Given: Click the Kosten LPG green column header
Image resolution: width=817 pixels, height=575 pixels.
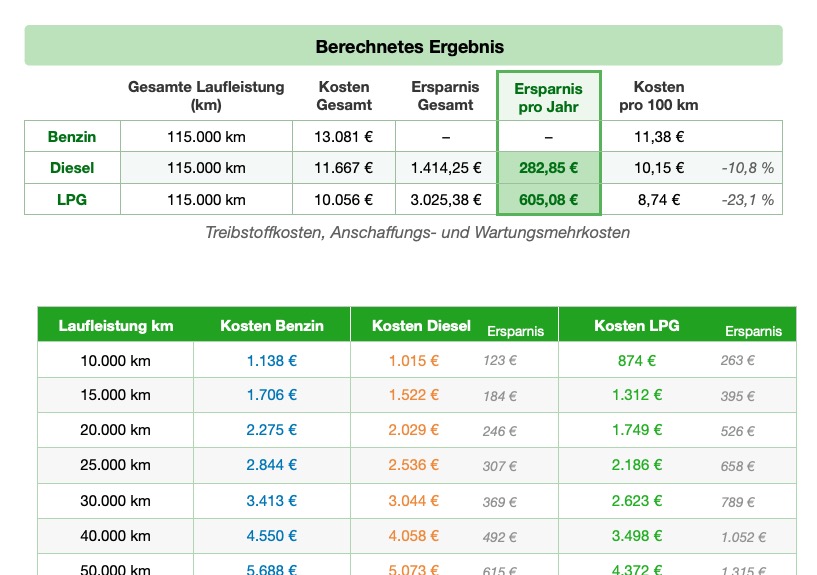Looking at the screenshot, I should 636,325.
